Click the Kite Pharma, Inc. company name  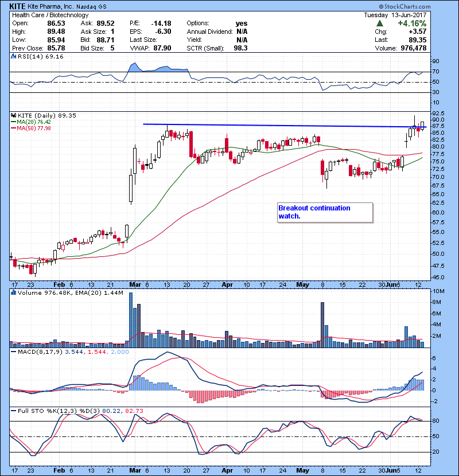50,6
